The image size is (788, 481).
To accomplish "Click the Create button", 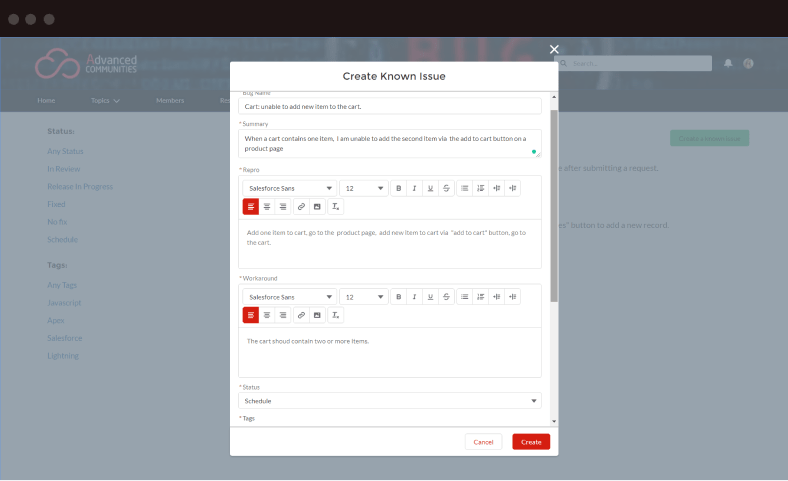I will [x=531, y=442].
